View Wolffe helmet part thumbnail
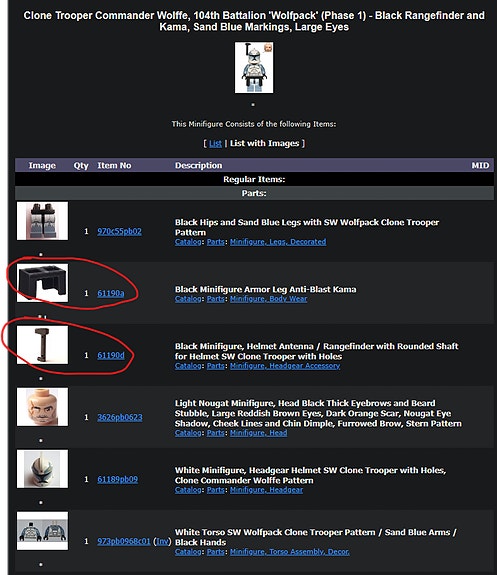497x575 pixels. point(42,469)
